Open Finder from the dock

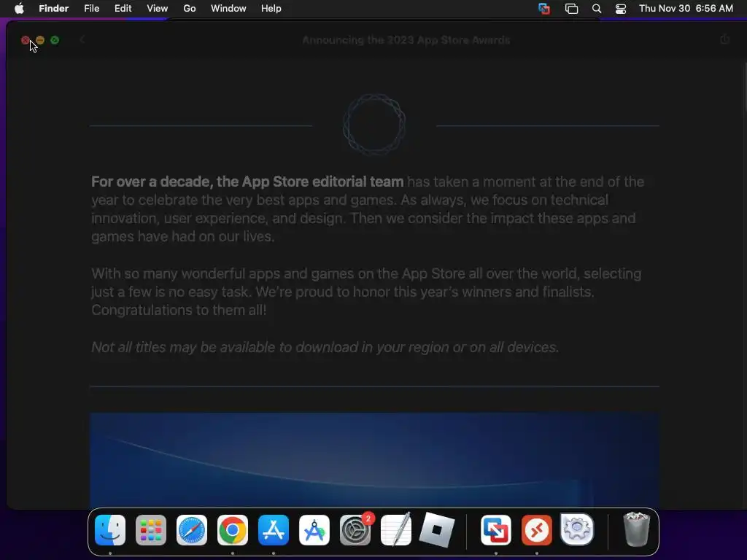pyautogui.click(x=110, y=530)
